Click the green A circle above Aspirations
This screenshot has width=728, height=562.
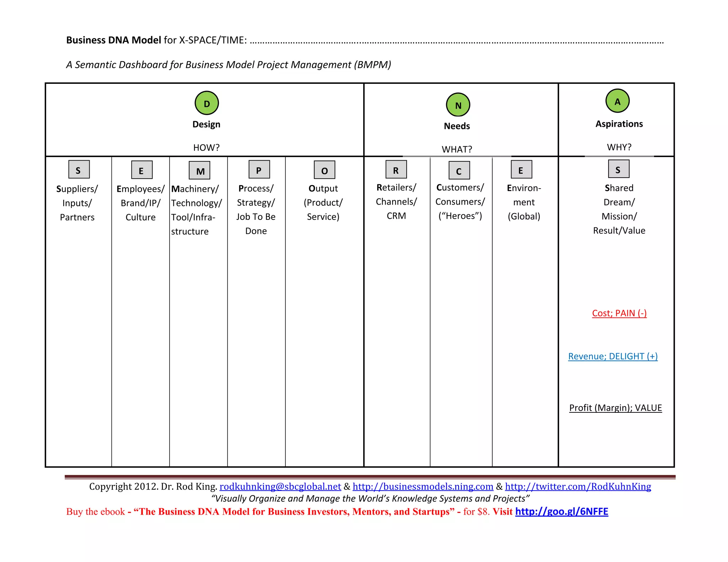(617, 101)
